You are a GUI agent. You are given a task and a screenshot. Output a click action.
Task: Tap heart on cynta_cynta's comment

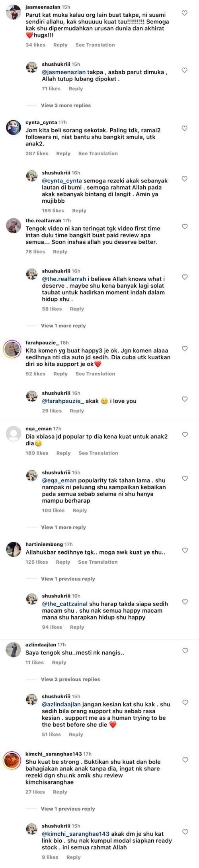[185, 128]
